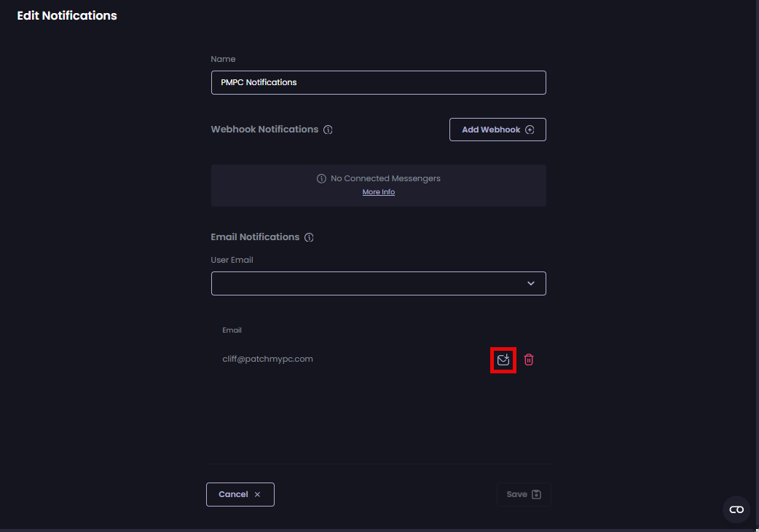
Task: Click info icon beside No Connected Messengers
Action: (321, 178)
